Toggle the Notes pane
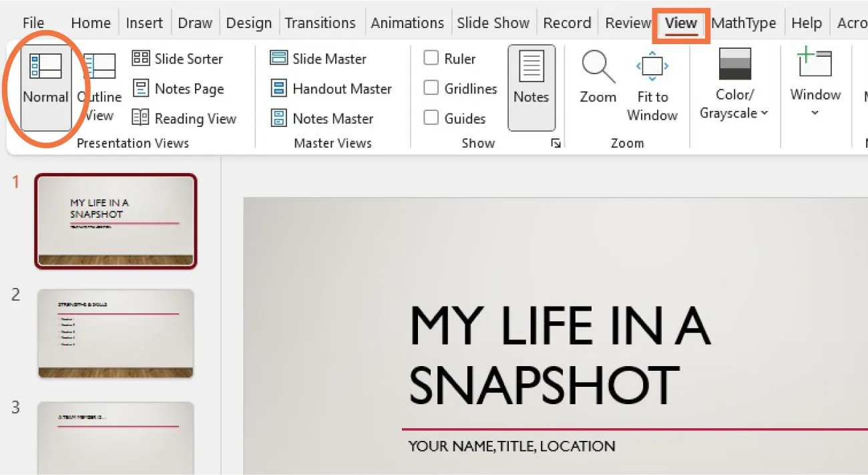Screen dimensions: 868x475 531,87
